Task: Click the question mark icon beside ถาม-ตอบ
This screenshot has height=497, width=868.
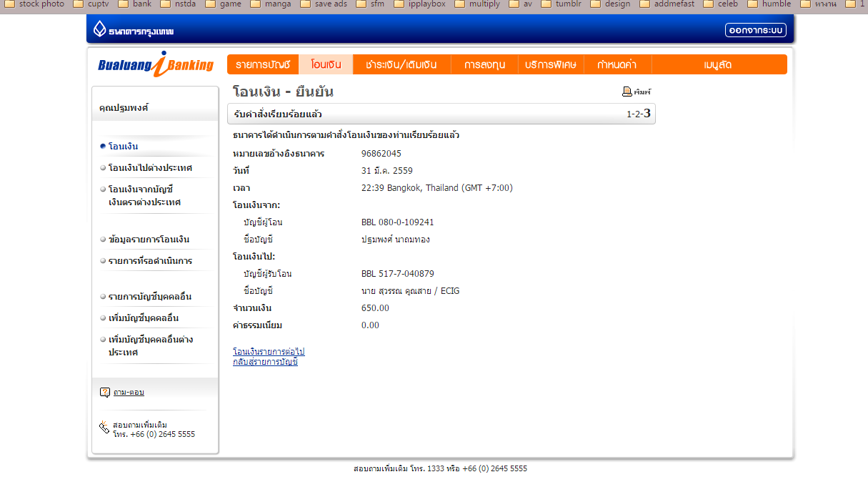Action: [105, 392]
